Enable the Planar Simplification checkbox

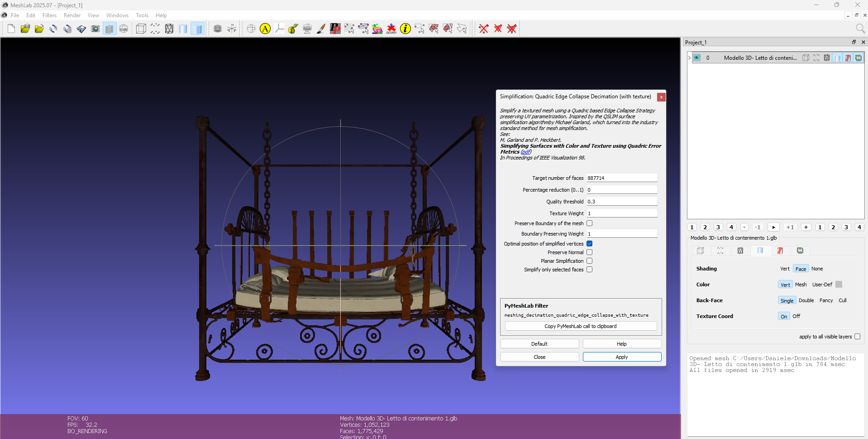pos(590,261)
